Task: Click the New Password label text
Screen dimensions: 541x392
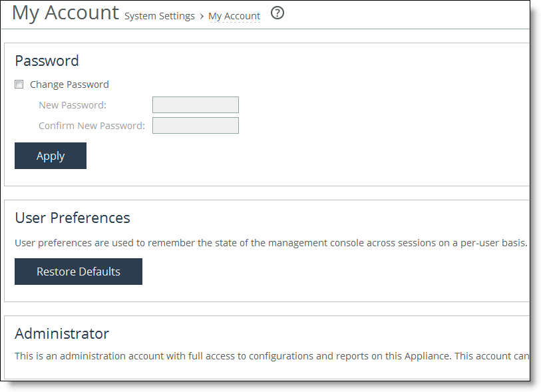Action: tap(72, 104)
